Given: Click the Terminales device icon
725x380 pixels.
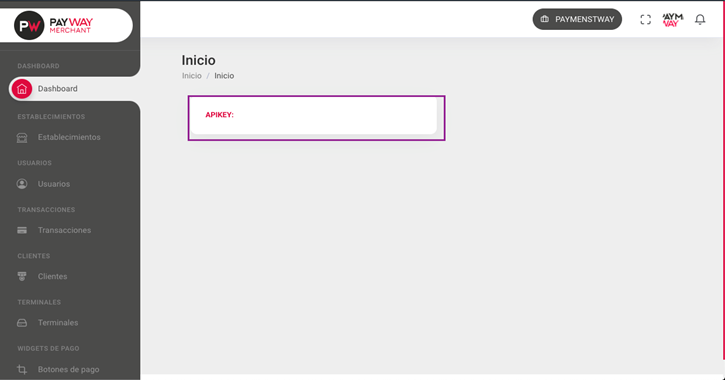Looking at the screenshot, I should click(22, 323).
